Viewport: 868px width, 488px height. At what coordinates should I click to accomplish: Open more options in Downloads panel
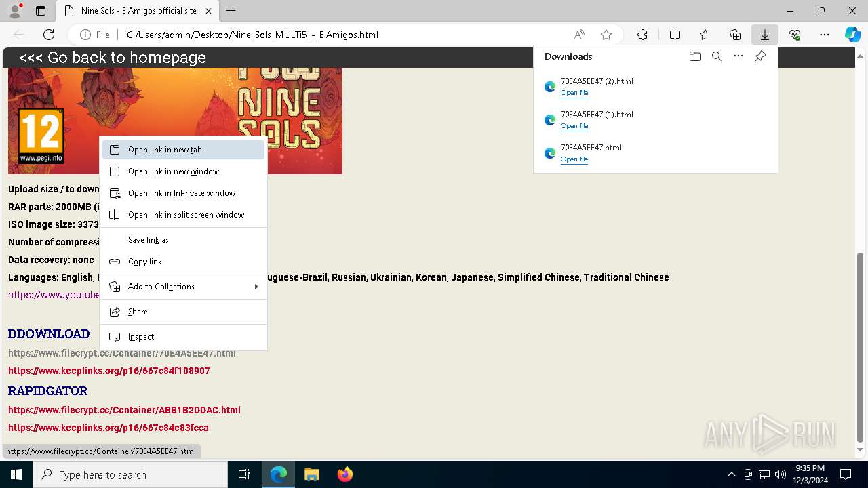738,56
